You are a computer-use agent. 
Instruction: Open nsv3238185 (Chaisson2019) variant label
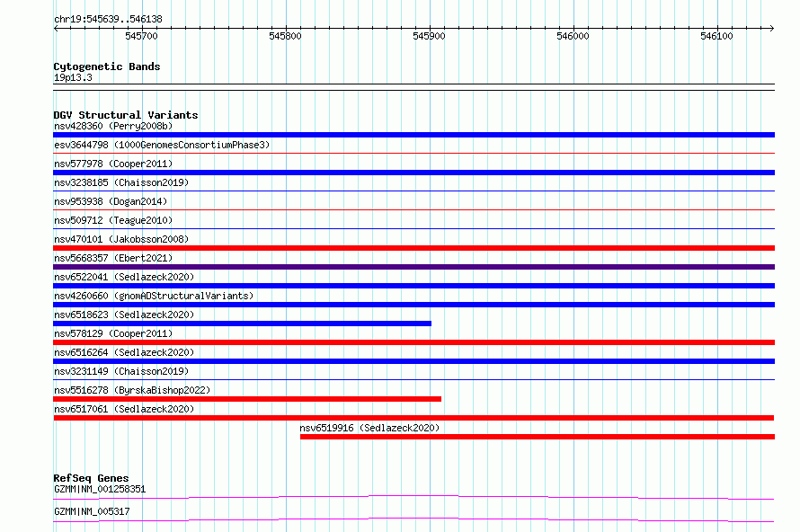pyautogui.click(x=121, y=182)
